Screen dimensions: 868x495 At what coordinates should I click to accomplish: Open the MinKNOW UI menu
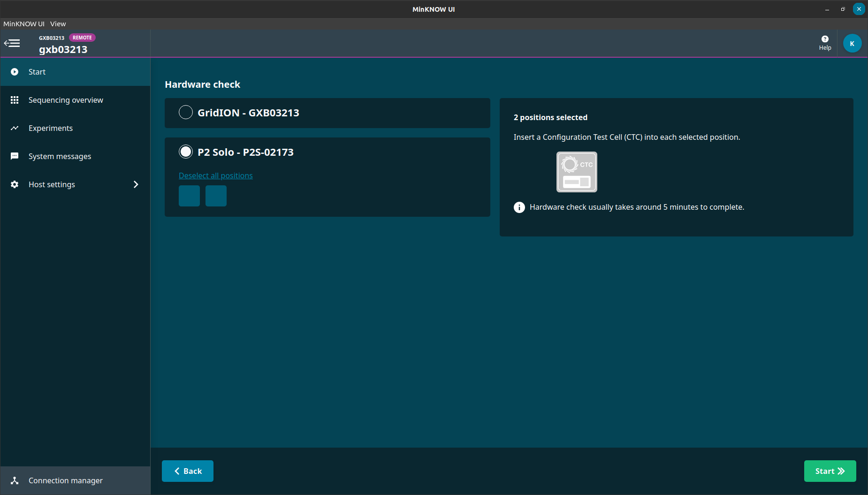click(24, 24)
